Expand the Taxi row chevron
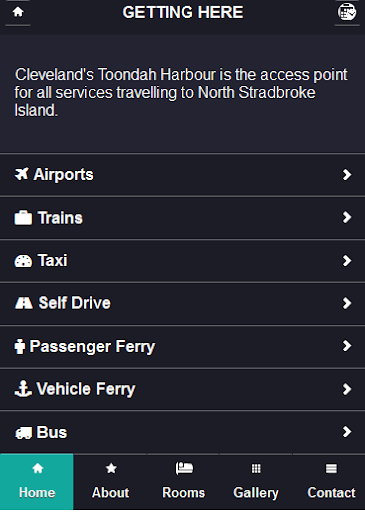 click(347, 260)
